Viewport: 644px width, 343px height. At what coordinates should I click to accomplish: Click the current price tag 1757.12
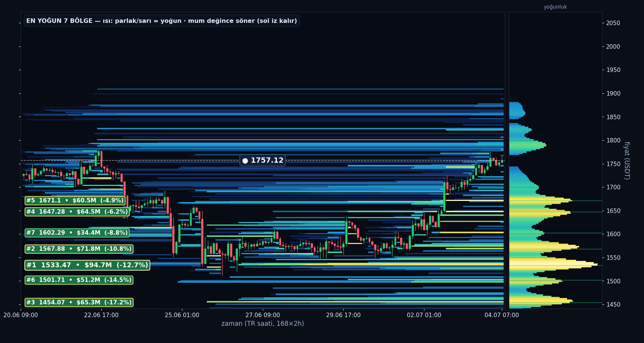263,160
